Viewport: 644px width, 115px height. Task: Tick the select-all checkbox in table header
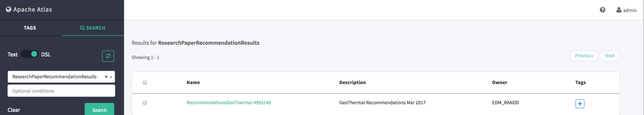point(145,83)
